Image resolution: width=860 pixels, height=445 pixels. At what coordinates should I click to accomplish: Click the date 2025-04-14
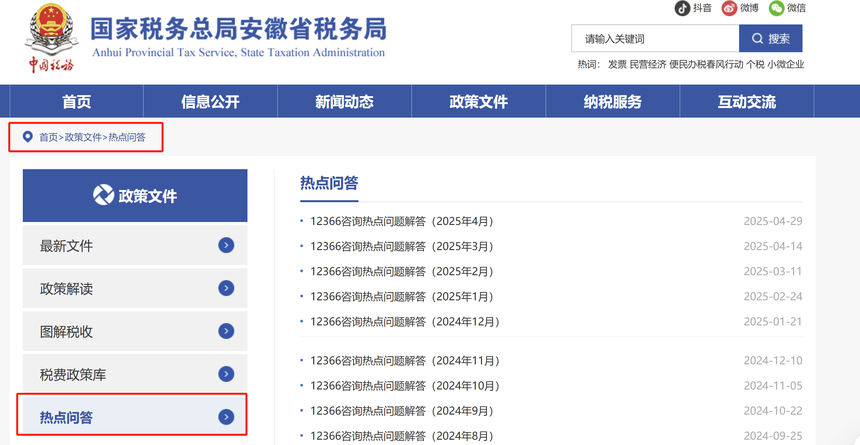tap(773, 246)
